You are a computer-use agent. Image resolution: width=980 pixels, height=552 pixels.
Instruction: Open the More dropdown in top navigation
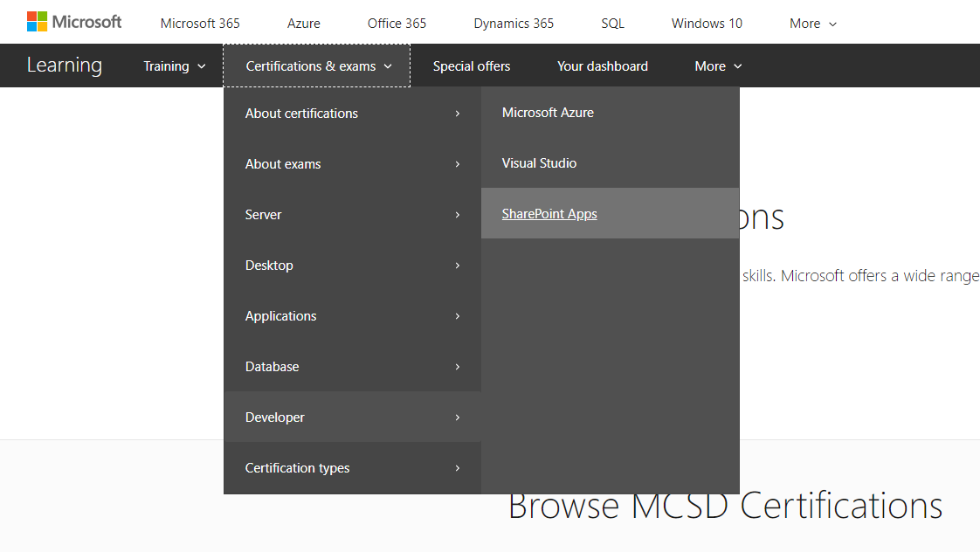pos(811,23)
